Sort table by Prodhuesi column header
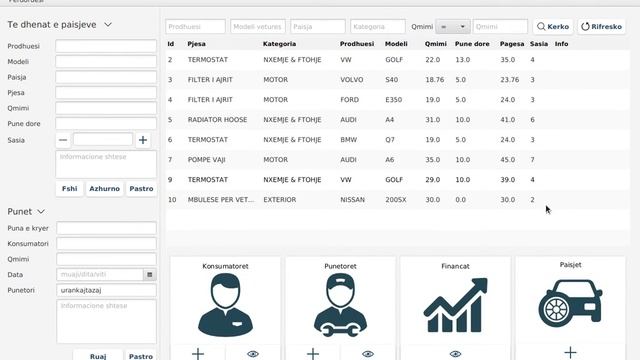The height and width of the screenshot is (360, 640). [x=357, y=44]
